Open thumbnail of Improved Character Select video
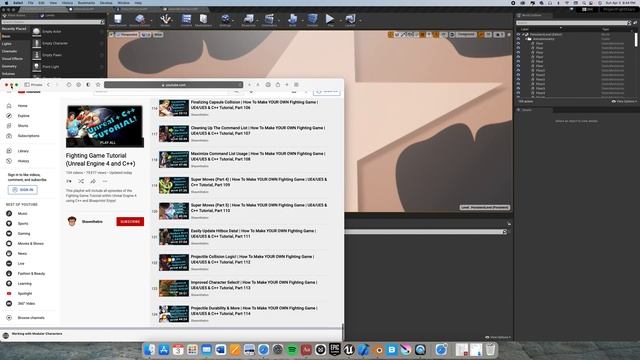This screenshot has height=360, width=640. pyautogui.click(x=174, y=288)
